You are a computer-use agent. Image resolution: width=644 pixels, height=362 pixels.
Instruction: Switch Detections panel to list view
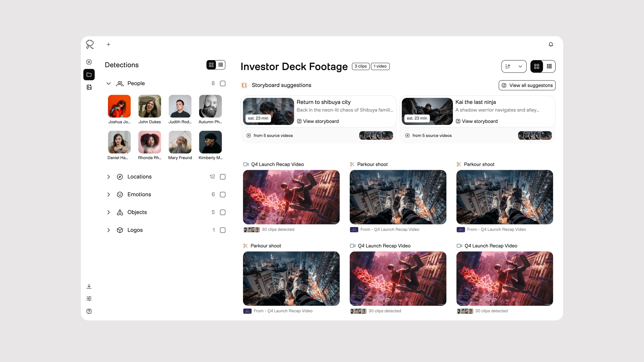point(220,65)
